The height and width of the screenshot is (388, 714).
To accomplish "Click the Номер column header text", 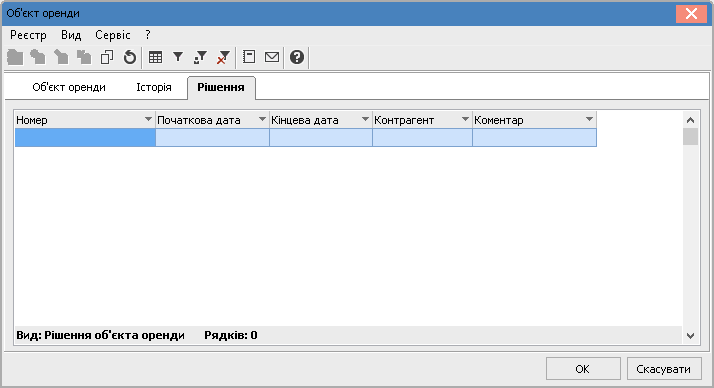I will (32, 120).
